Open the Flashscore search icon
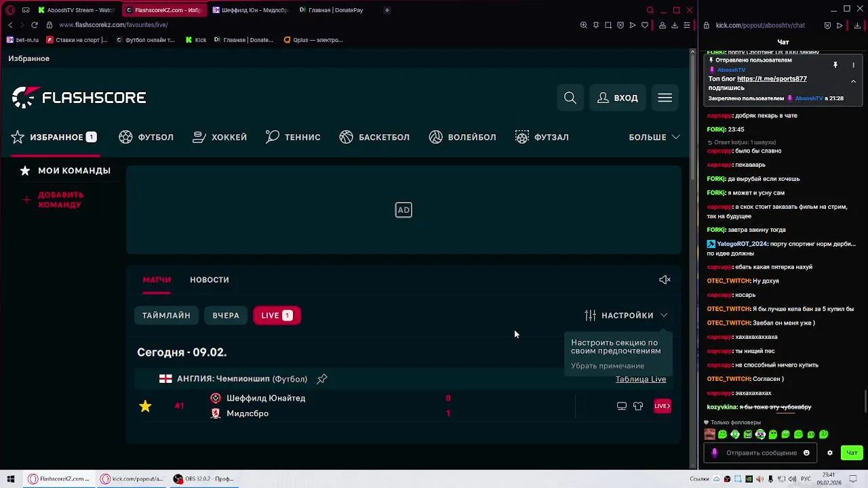Screen dimensions: 868x488 pos(570,98)
